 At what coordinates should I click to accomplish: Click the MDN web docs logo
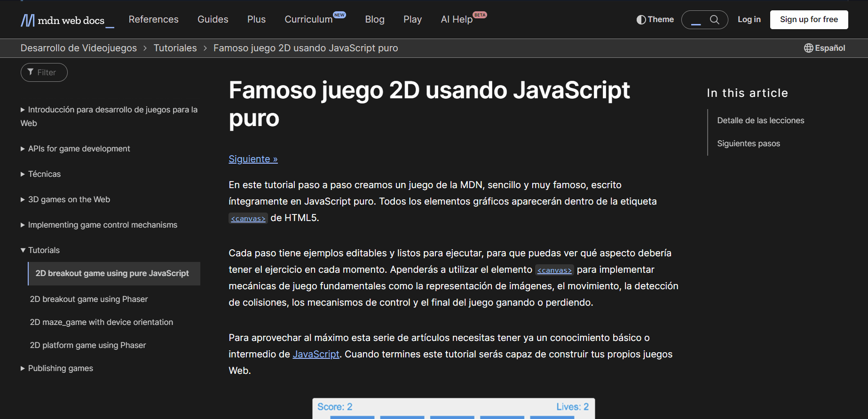[x=67, y=20]
